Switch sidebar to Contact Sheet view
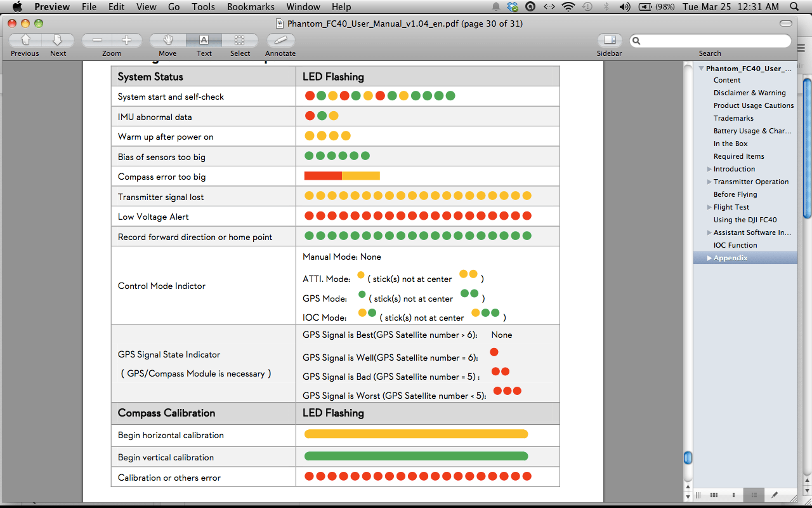The height and width of the screenshot is (508, 812). point(714,495)
